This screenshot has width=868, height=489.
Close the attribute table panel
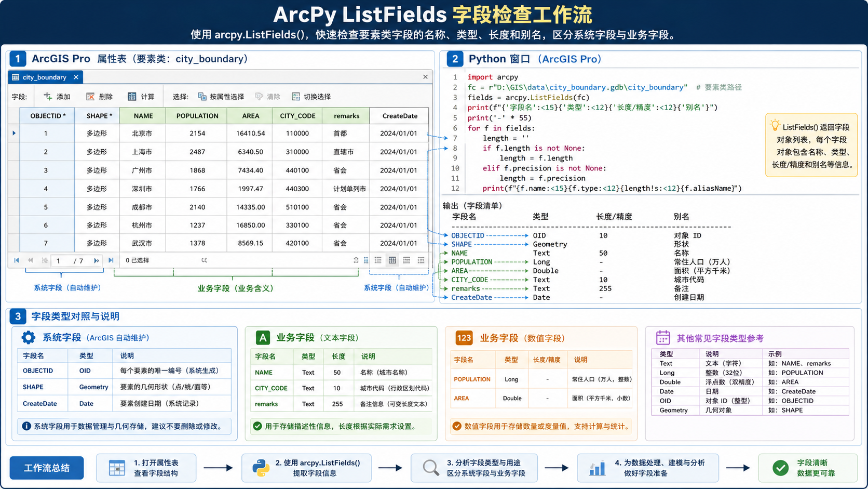click(425, 77)
